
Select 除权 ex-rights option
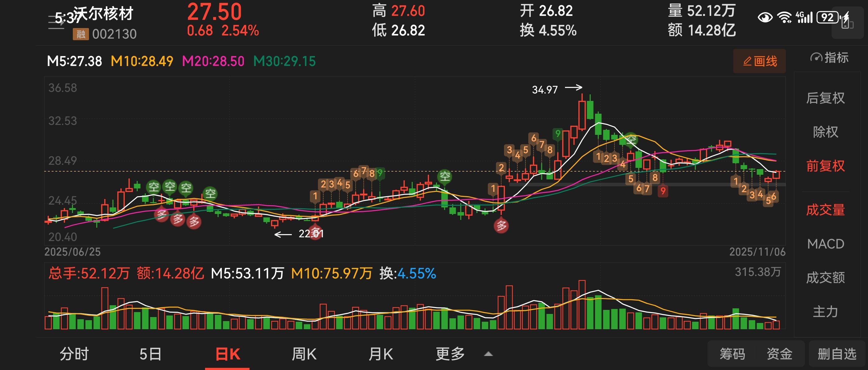[x=825, y=132]
